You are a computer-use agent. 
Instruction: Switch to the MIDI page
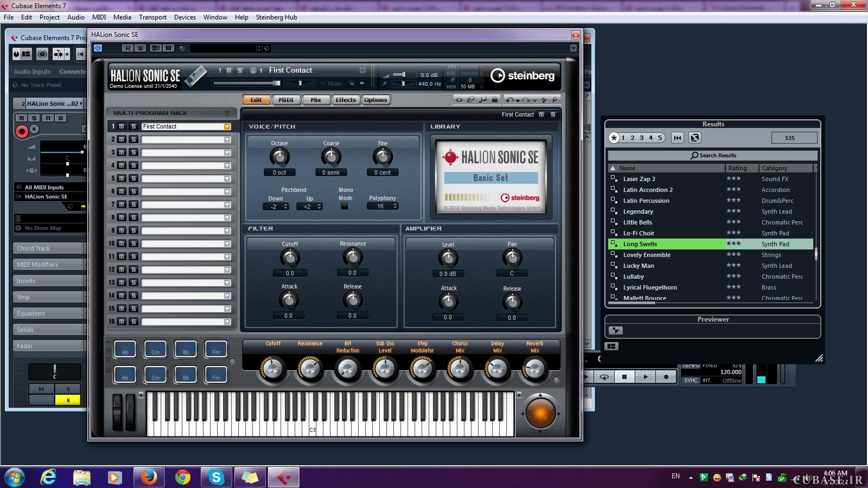(x=286, y=100)
